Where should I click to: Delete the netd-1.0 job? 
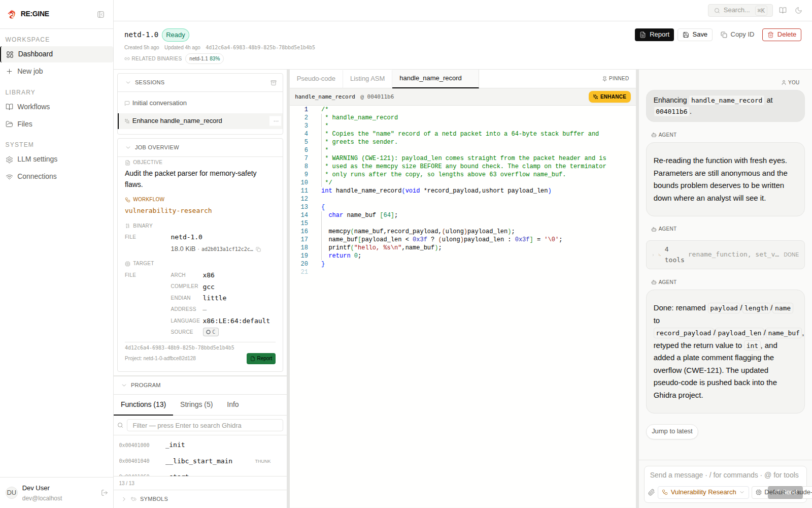(x=782, y=35)
